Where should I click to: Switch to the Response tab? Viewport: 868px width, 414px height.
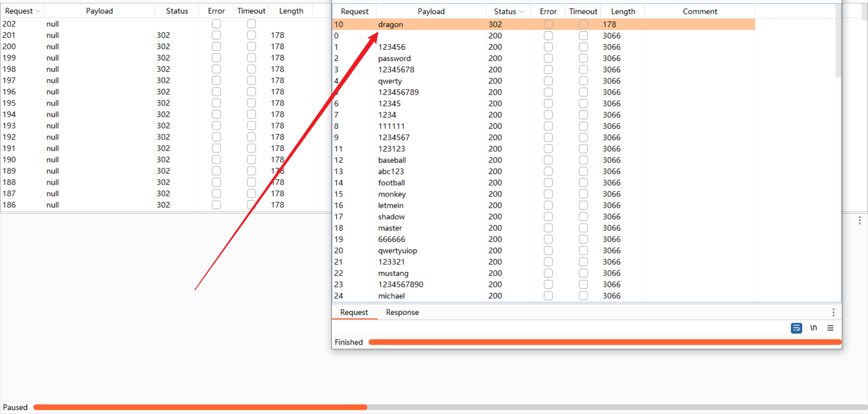point(402,312)
